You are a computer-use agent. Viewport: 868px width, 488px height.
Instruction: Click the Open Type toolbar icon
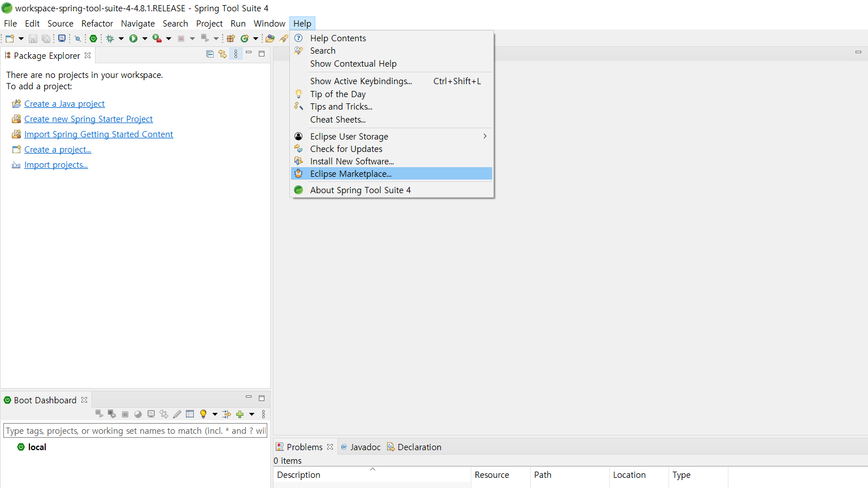[270, 38]
